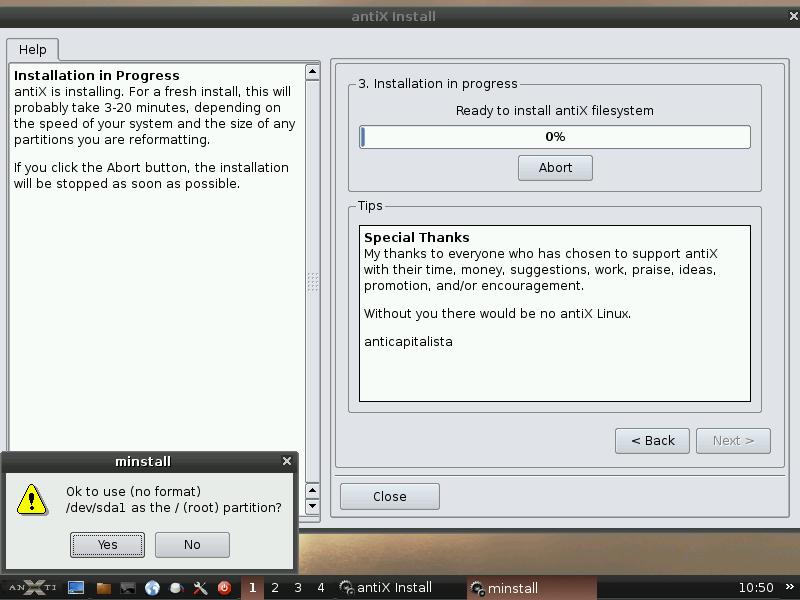Screen dimensions: 800x600
Task: Click the 'Installation in Progress' help heading
Action: pyautogui.click(x=96, y=76)
